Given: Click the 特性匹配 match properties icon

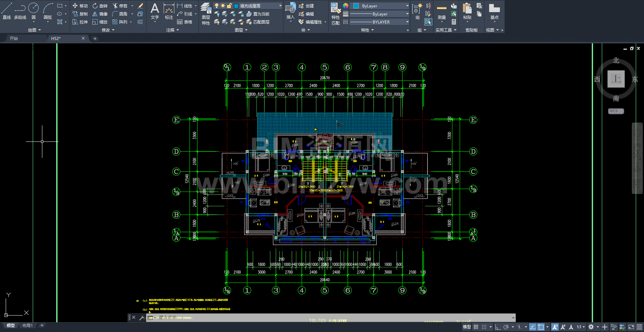Looking at the screenshot, I should [335, 13].
